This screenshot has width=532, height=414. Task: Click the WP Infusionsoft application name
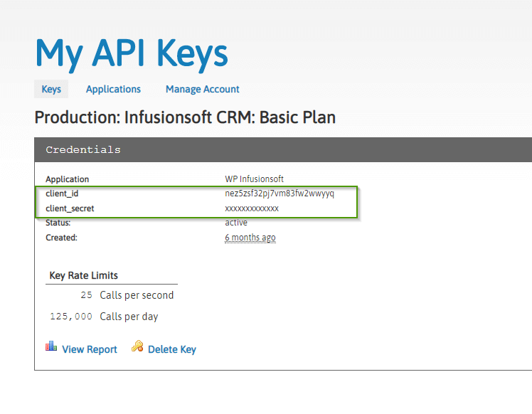(x=254, y=179)
